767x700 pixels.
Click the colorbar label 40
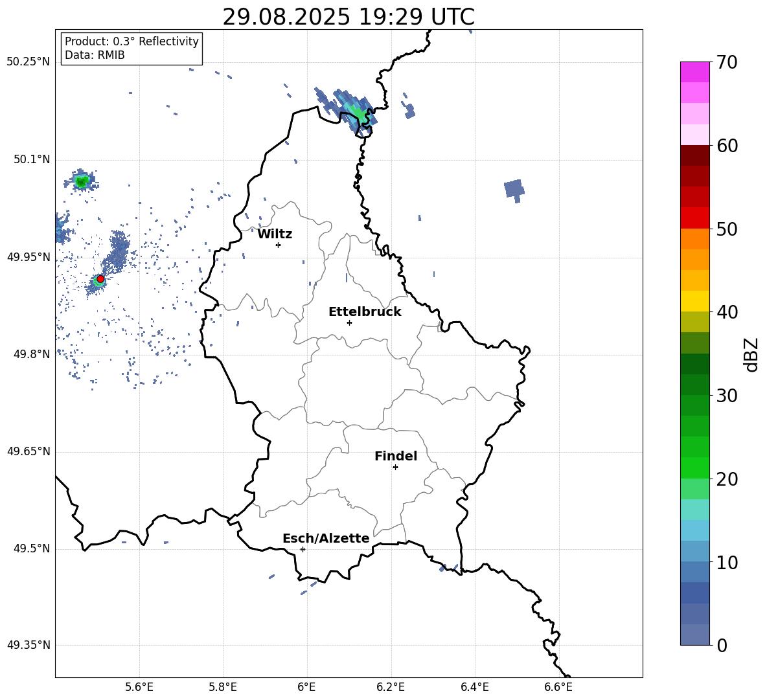727,312
